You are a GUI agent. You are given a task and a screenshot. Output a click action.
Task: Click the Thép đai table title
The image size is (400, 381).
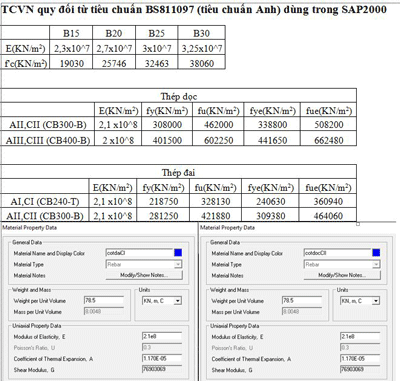point(178,173)
